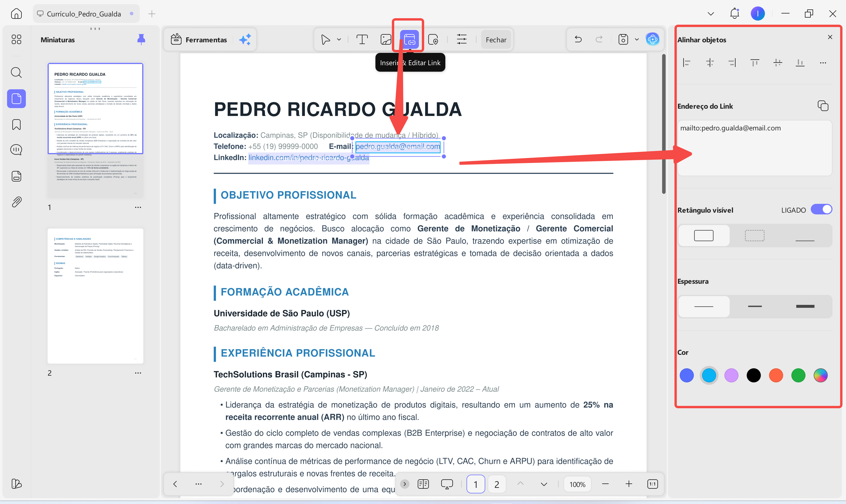This screenshot has height=504, width=846.
Task: Select the page with location marker tool
Action: coord(433,39)
